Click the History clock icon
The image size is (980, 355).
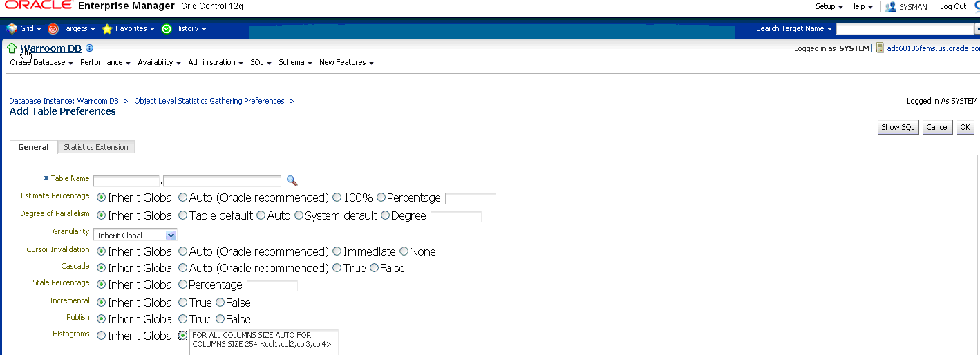tap(167, 29)
